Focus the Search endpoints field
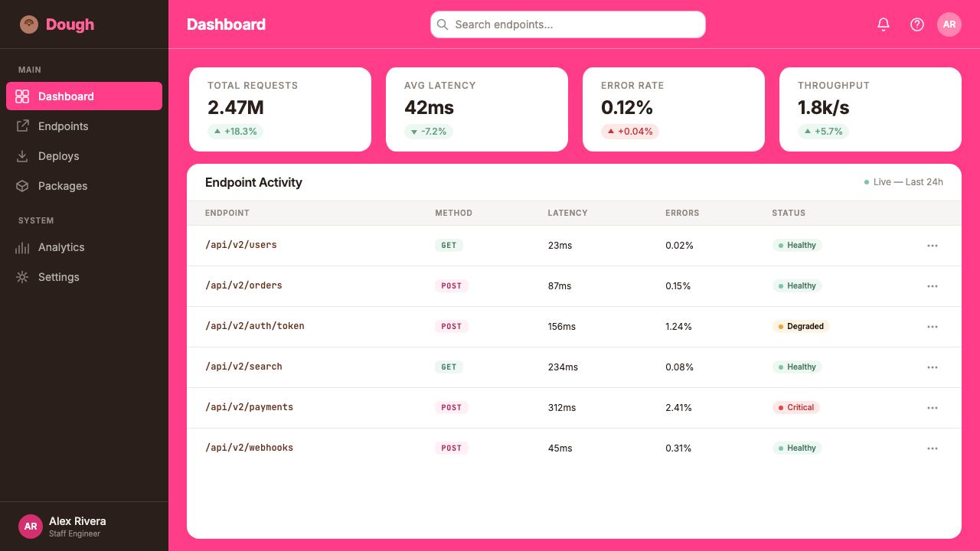 point(568,24)
